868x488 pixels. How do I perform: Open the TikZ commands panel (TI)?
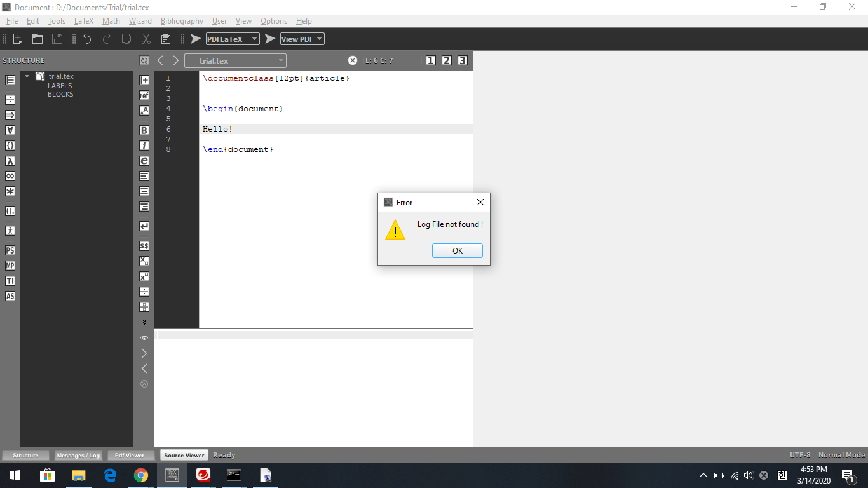pyautogui.click(x=10, y=281)
